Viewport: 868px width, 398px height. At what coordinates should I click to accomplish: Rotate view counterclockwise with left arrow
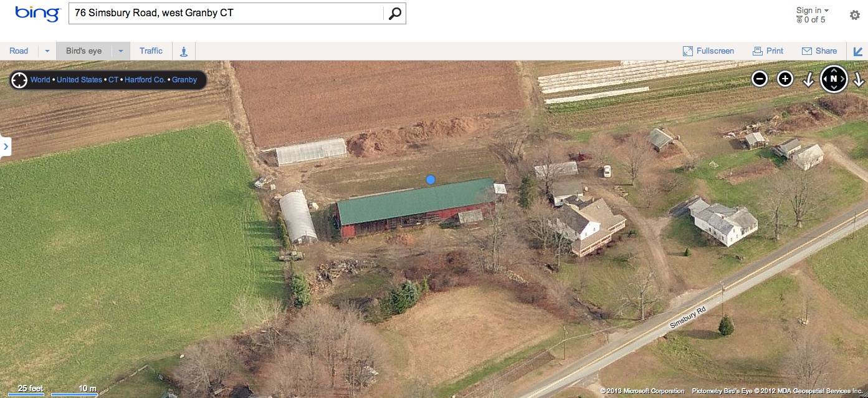808,79
